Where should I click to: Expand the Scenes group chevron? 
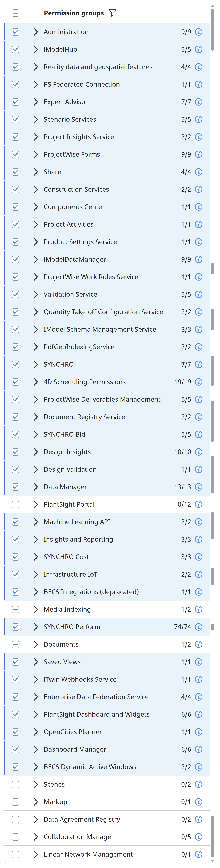36,784
